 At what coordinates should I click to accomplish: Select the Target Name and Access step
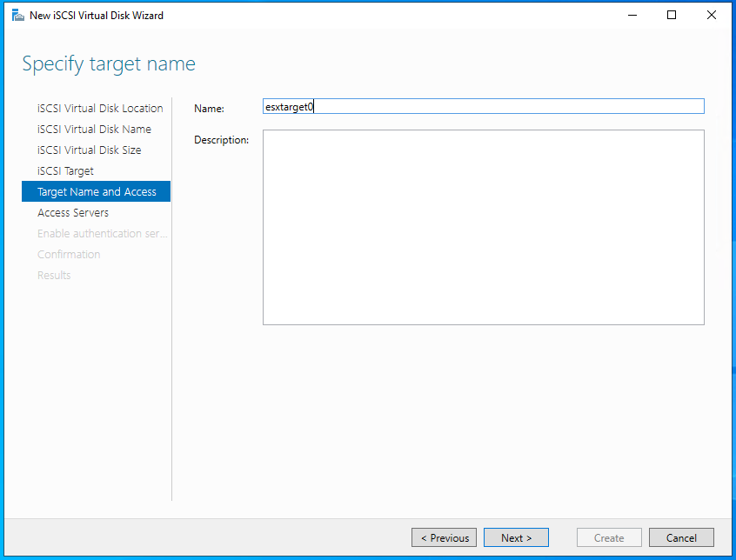coord(97,192)
